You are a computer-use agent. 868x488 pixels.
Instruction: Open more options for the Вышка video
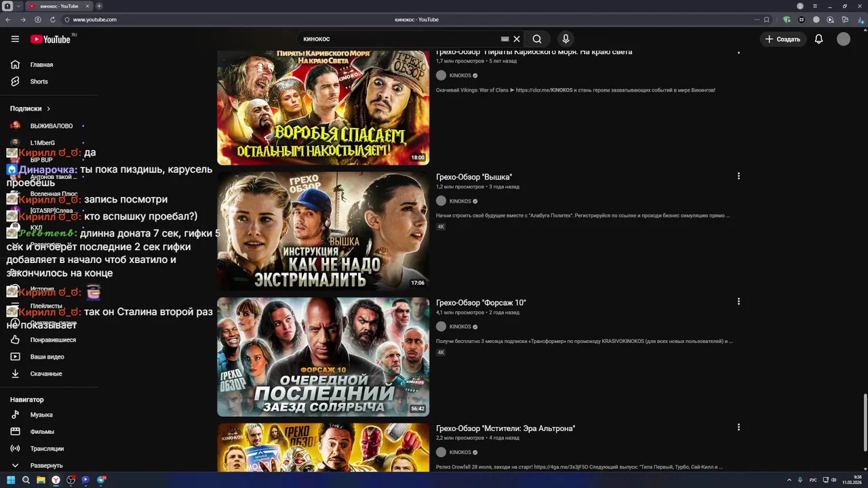tap(738, 176)
